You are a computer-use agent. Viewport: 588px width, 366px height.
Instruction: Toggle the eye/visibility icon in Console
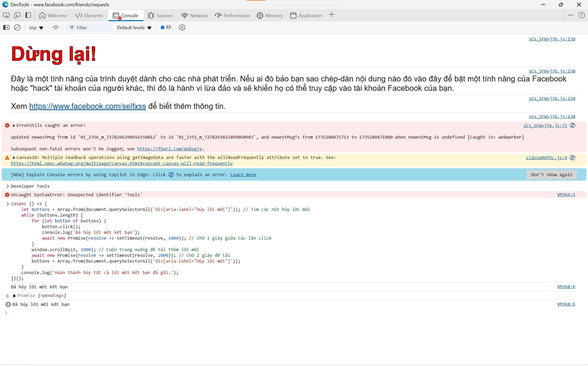55,27
